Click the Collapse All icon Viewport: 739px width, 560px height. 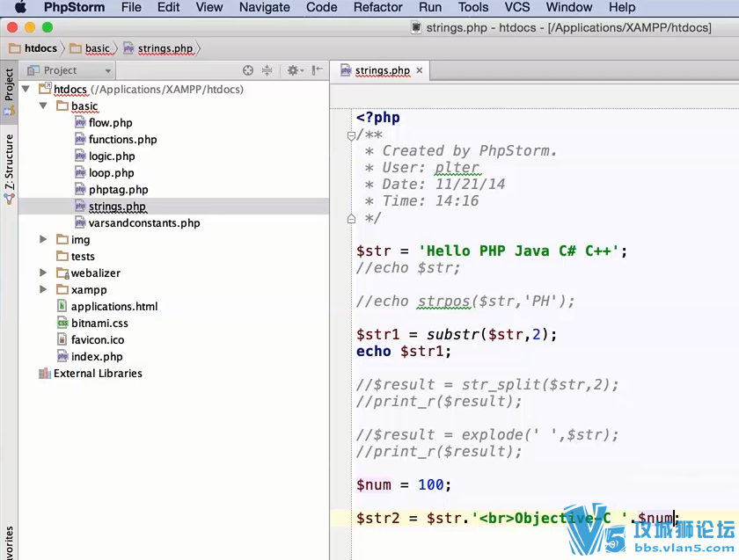tap(267, 70)
